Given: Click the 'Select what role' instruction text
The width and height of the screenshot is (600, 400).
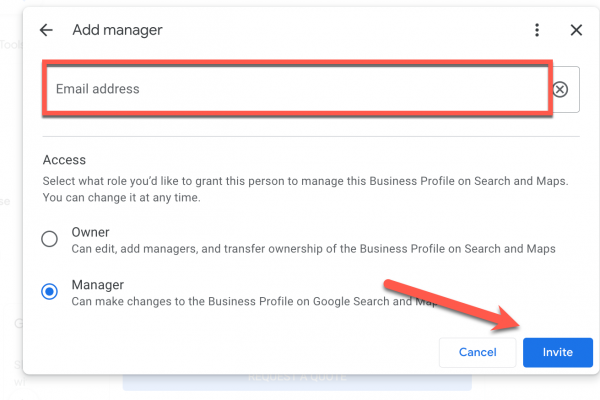Looking at the screenshot, I should [x=305, y=181].
